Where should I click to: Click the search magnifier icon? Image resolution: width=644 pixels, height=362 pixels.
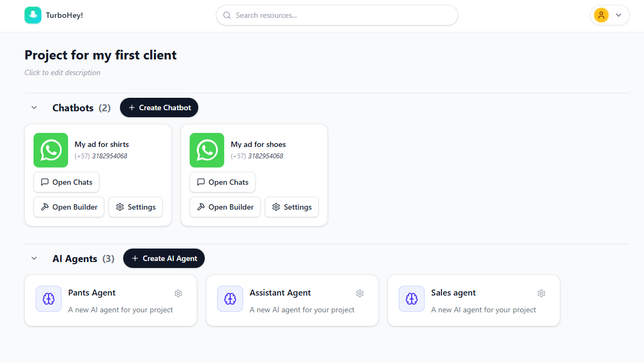point(227,15)
